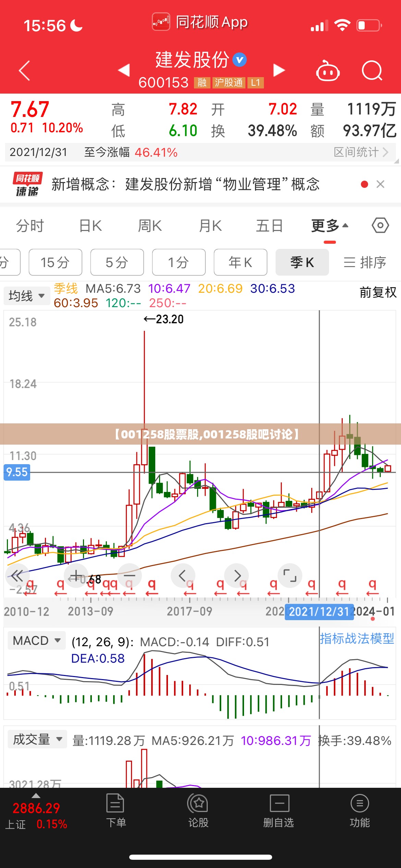Screen dimensions: 401x868
Task: Expand the 成交量 dropdown
Action: pyautogui.click(x=37, y=739)
